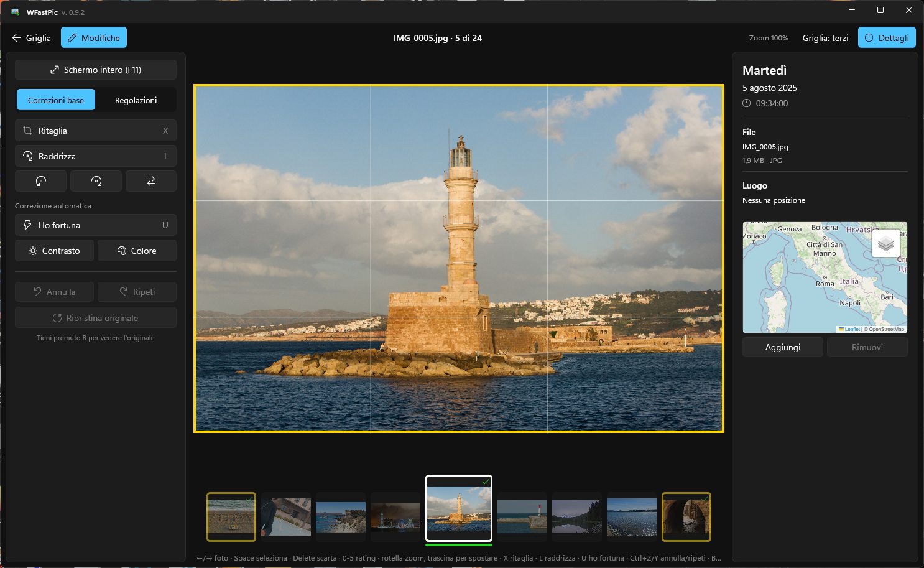Open the pier with red beacon thumbnail
This screenshot has height=568, width=924.
coord(522,517)
